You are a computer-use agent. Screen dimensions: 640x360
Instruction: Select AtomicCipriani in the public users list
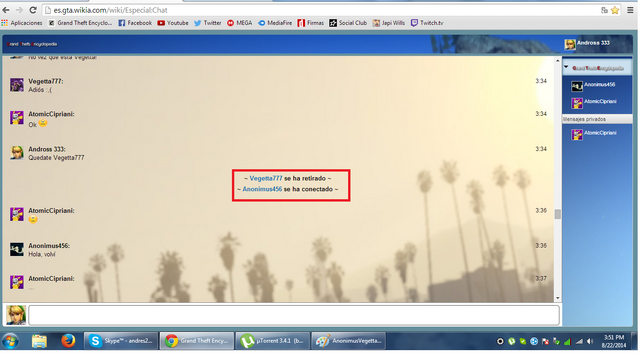(594, 102)
